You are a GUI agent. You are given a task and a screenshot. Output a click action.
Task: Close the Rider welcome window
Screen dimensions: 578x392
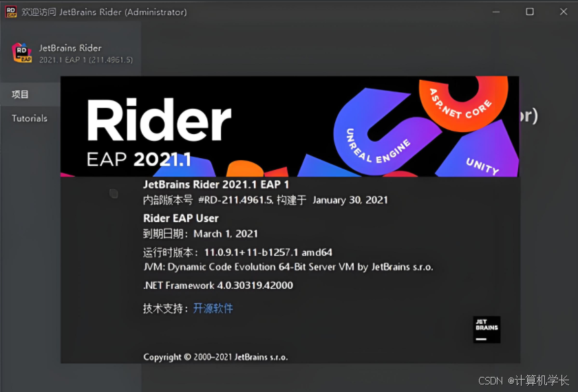click(x=564, y=12)
